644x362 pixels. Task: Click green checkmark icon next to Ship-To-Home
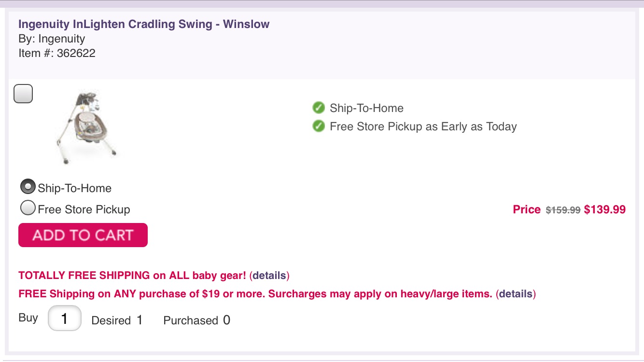[318, 108]
